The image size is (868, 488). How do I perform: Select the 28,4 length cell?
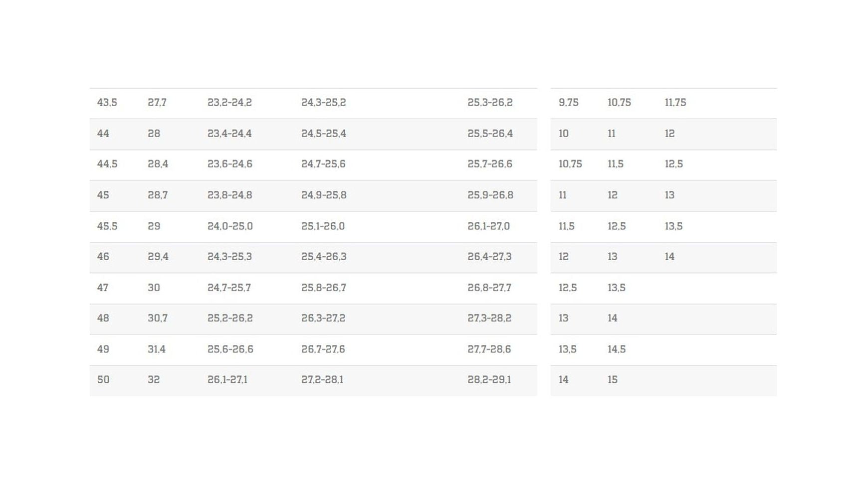[158, 164]
